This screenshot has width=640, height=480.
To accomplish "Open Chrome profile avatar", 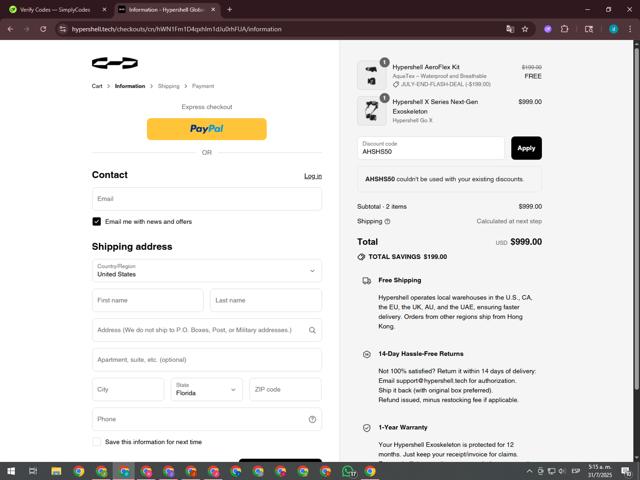I will pos(613,29).
